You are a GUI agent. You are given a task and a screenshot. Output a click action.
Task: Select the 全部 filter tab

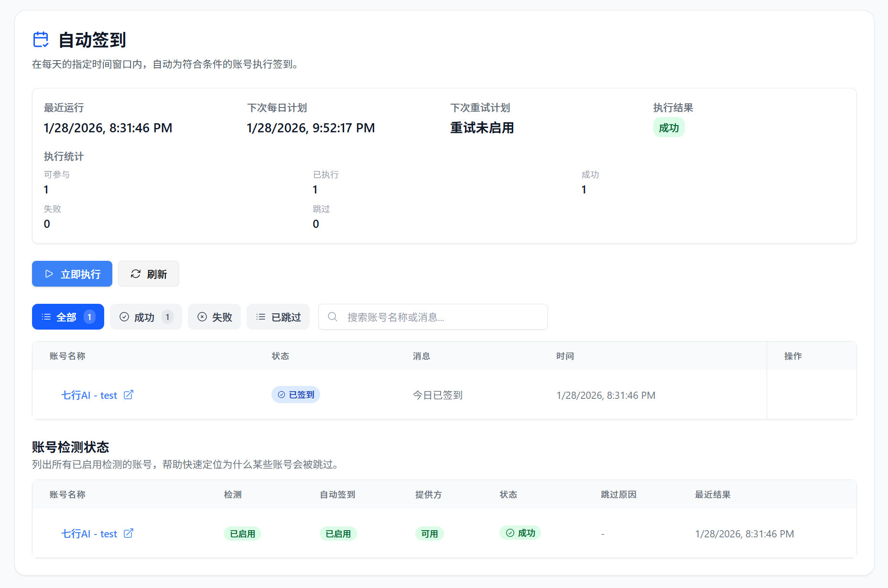[x=66, y=317]
